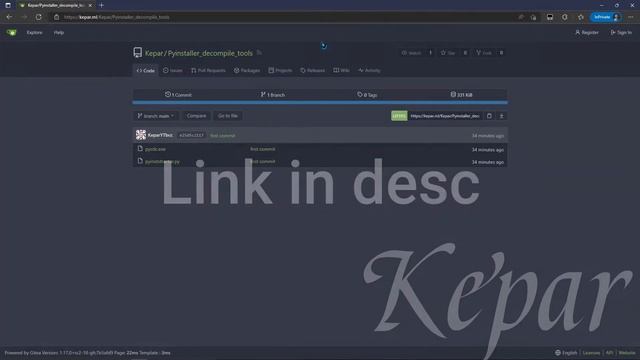The image size is (640, 360).
Task: Open the pyinstxtractor.py file
Action: [162, 162]
